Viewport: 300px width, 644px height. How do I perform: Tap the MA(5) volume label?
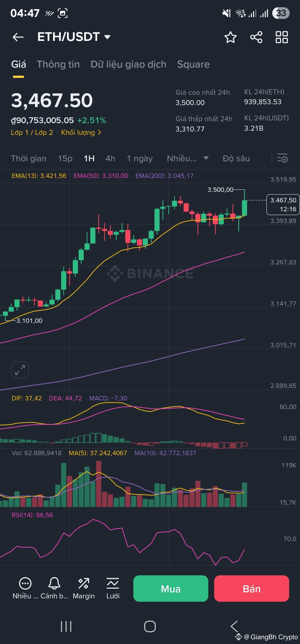point(98,453)
